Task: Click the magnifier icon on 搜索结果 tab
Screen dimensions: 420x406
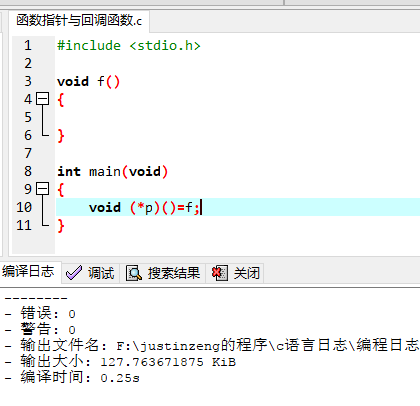Action: tap(134, 273)
